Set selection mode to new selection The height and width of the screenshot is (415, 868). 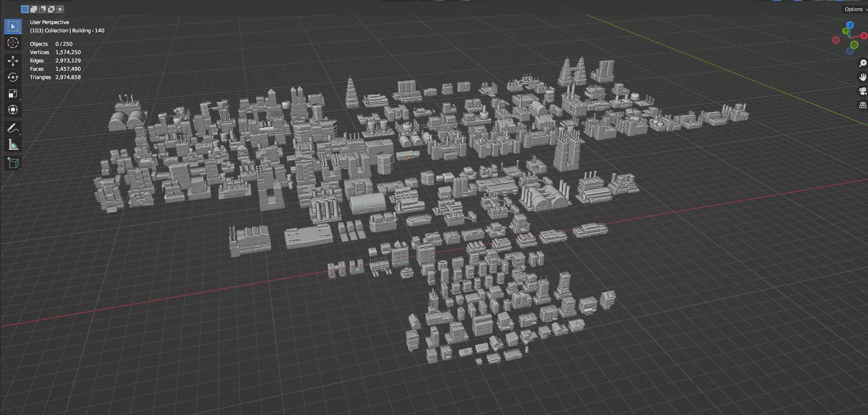click(x=25, y=9)
